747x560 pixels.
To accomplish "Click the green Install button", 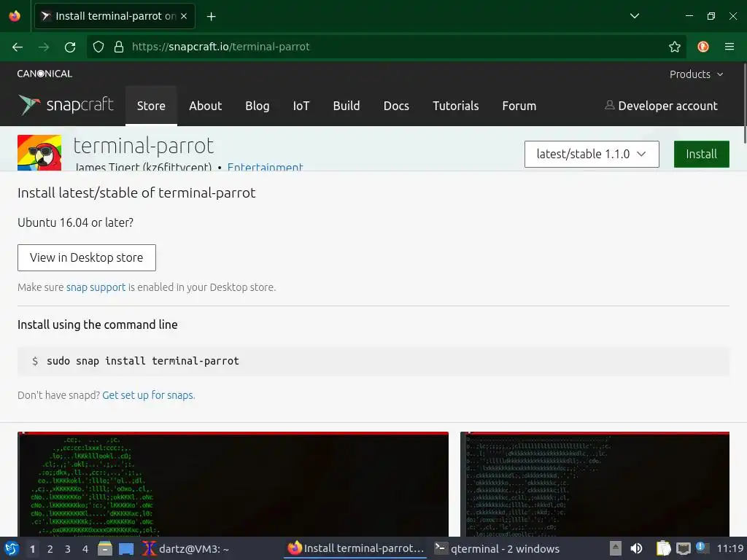I will tap(701, 154).
